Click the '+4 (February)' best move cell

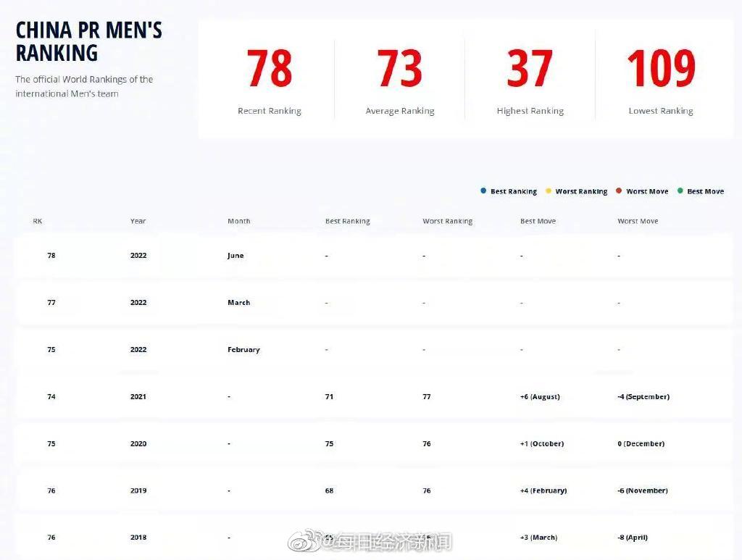(x=543, y=491)
